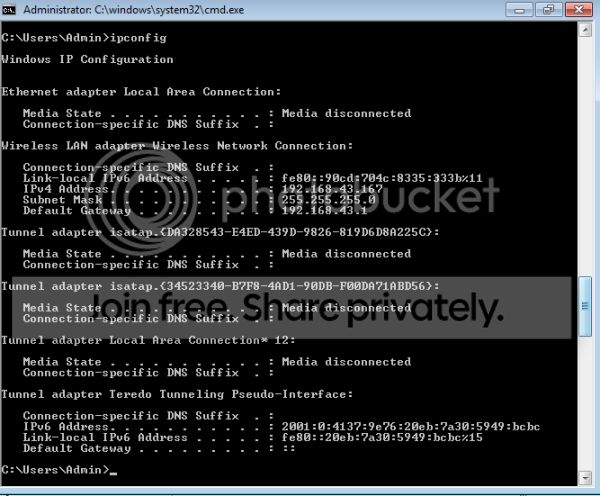Viewport: 600px width, 496px height.
Task: Click 'Wireless LAN adapter Wireless Network Connection:' heading
Action: point(177,146)
